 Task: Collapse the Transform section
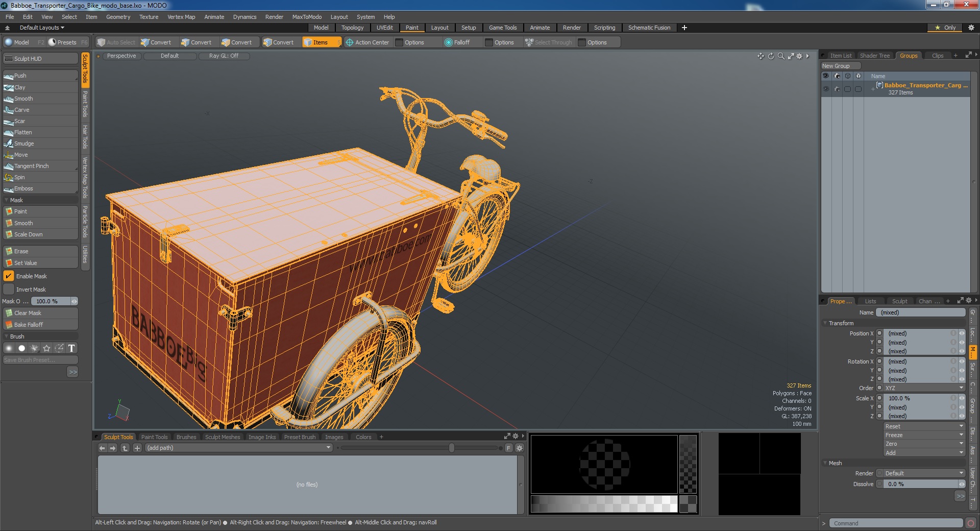pos(825,323)
